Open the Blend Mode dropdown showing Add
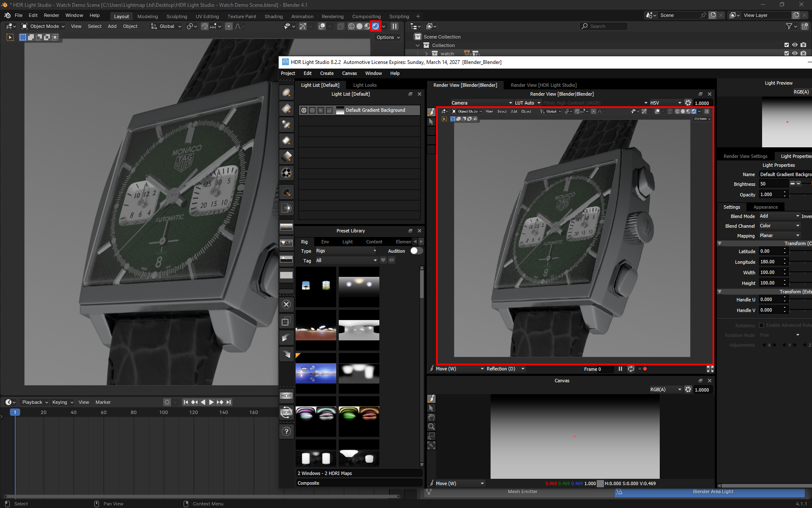This screenshot has width=812, height=508. (779, 216)
